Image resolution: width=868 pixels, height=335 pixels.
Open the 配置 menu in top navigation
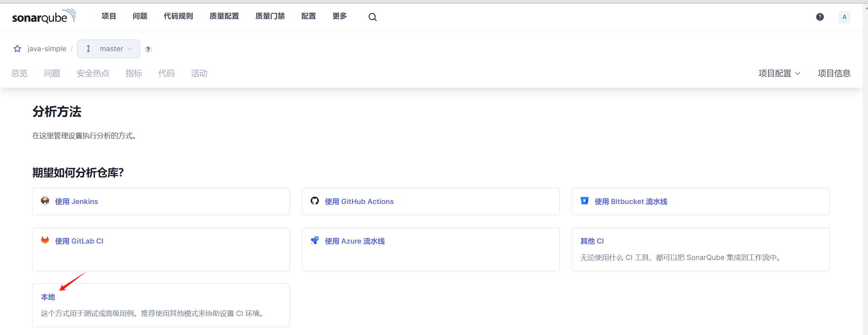(x=309, y=16)
